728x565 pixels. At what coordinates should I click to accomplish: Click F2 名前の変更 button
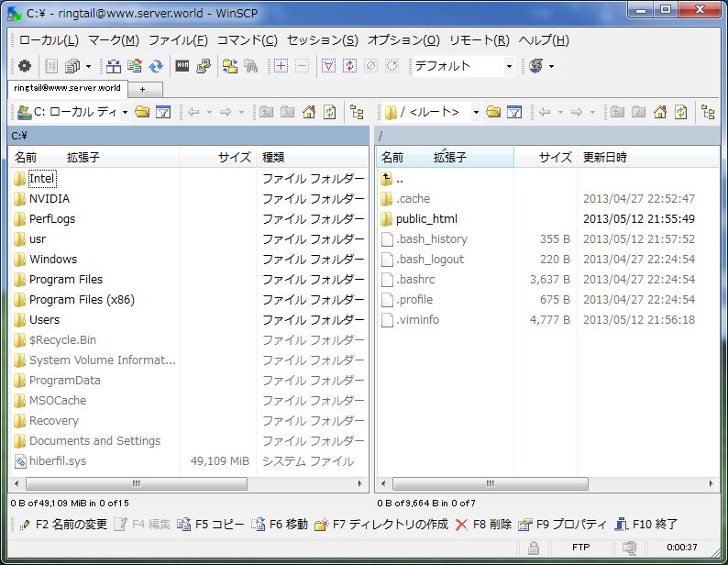pyautogui.click(x=64, y=525)
